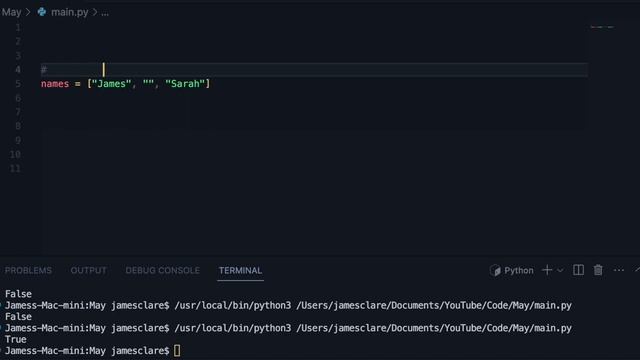
Task: Click line number 10 in the gutter
Action: click(x=16, y=154)
